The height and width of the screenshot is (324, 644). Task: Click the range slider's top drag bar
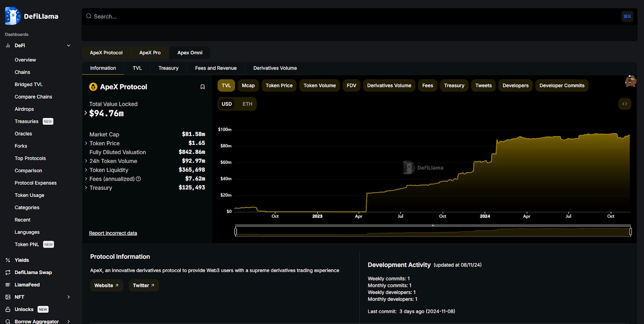433,225
